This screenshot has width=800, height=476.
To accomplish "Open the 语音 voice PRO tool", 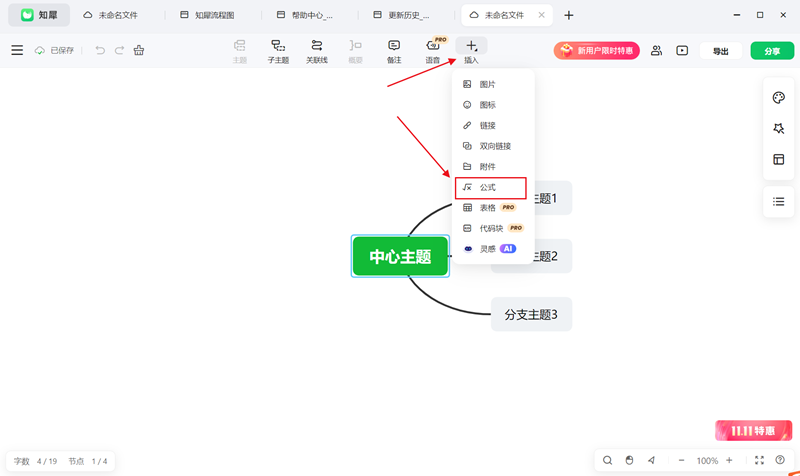I will [x=433, y=52].
